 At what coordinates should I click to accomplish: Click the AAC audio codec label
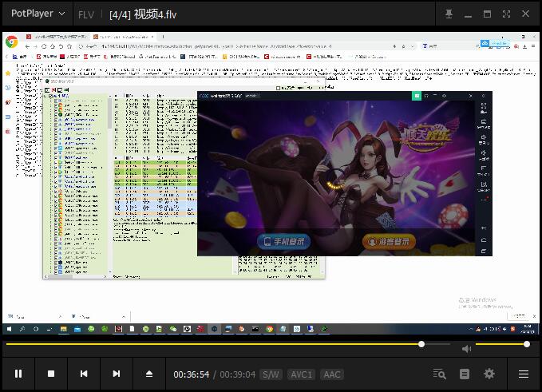tap(331, 374)
